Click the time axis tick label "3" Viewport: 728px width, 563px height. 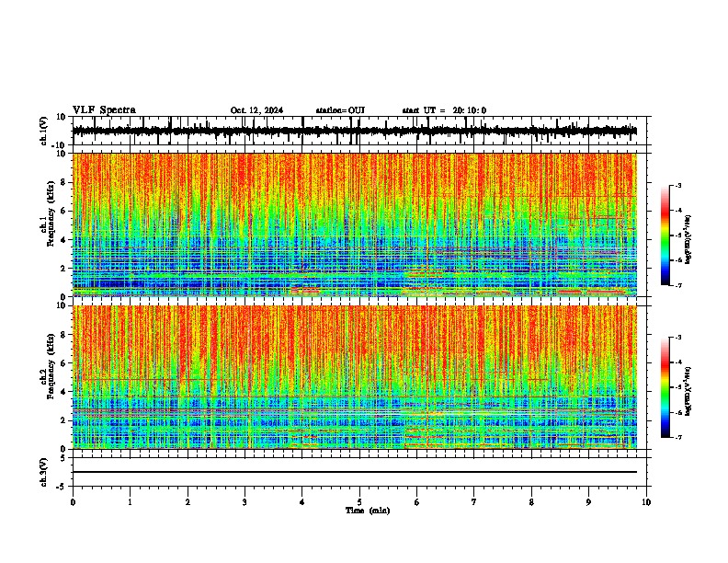point(245,502)
